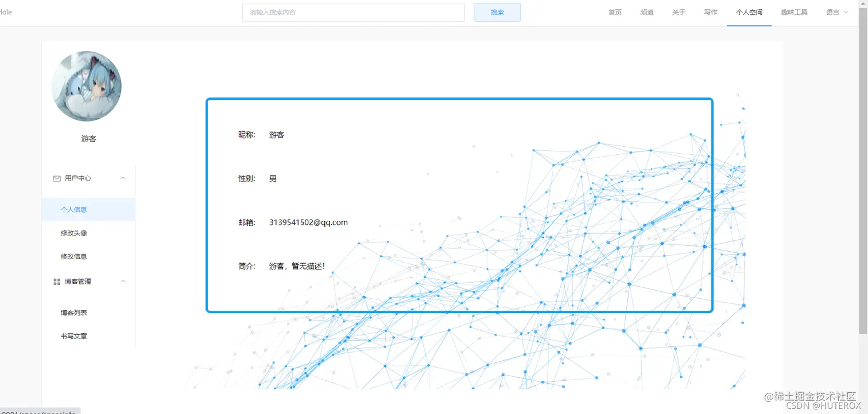The height and width of the screenshot is (414, 868).
Task: Click inside the search input box
Action: pyautogui.click(x=353, y=12)
